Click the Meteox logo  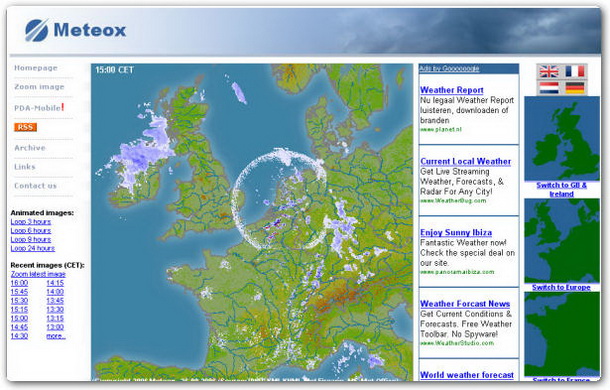75,30
